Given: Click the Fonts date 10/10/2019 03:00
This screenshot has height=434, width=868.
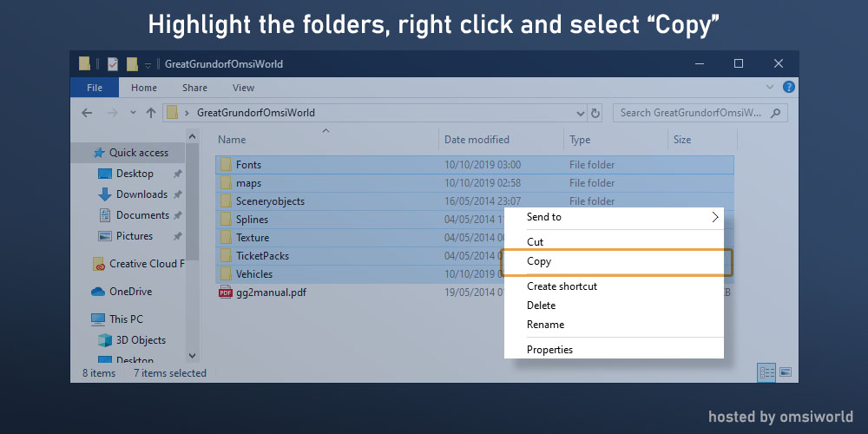Looking at the screenshot, I should (483, 165).
